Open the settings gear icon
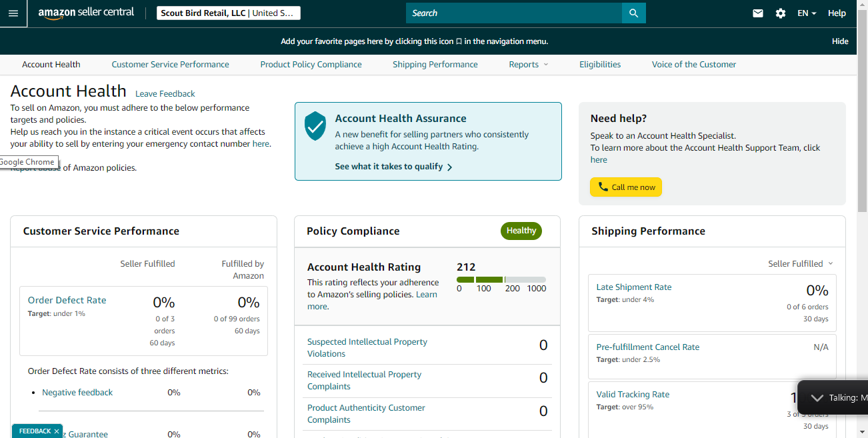Screen dimensions: 868x438 (781, 13)
